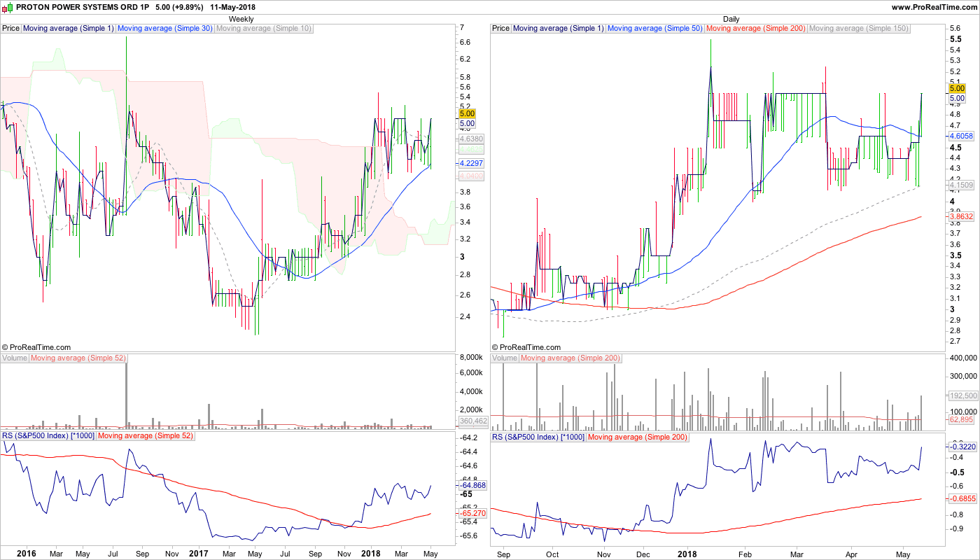Click the yellow 5.00 price tag on Daily chart
The image size is (980, 560).
point(957,88)
